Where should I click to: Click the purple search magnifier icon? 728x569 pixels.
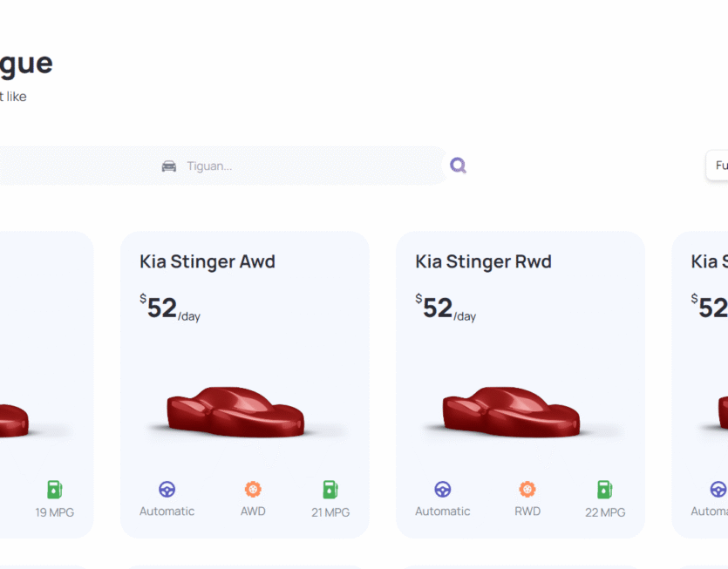458,166
